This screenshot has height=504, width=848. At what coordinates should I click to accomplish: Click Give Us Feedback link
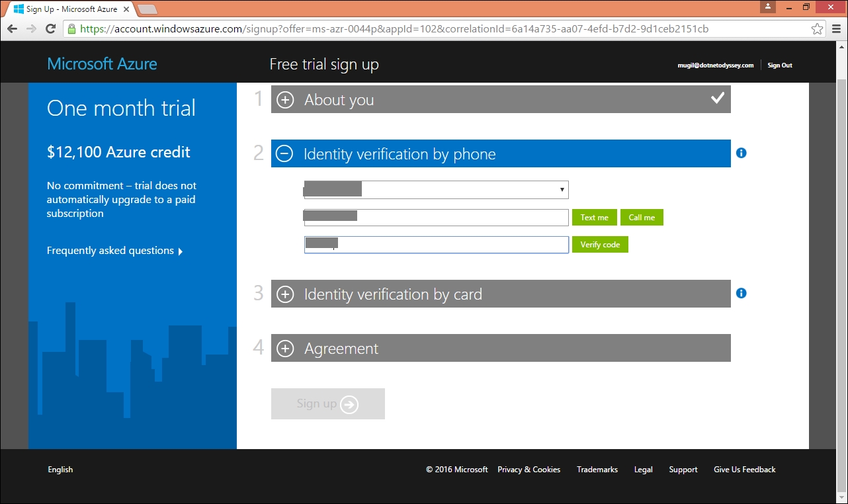pyautogui.click(x=745, y=470)
